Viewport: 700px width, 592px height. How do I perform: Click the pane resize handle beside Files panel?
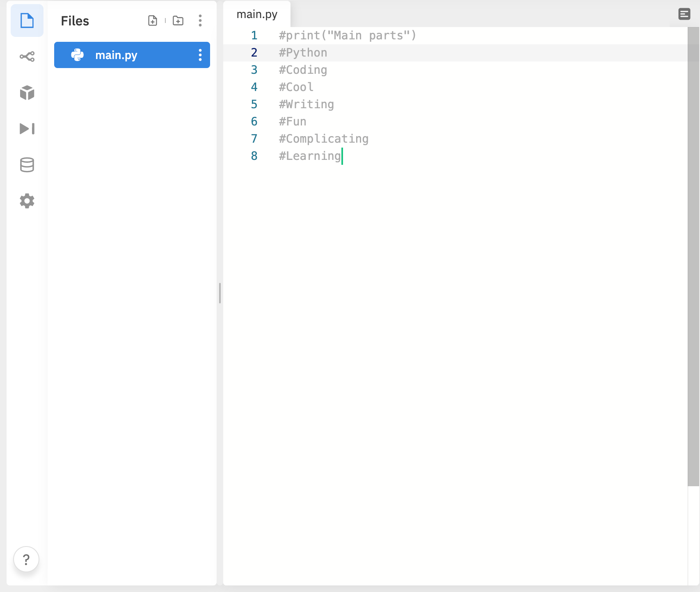click(220, 293)
